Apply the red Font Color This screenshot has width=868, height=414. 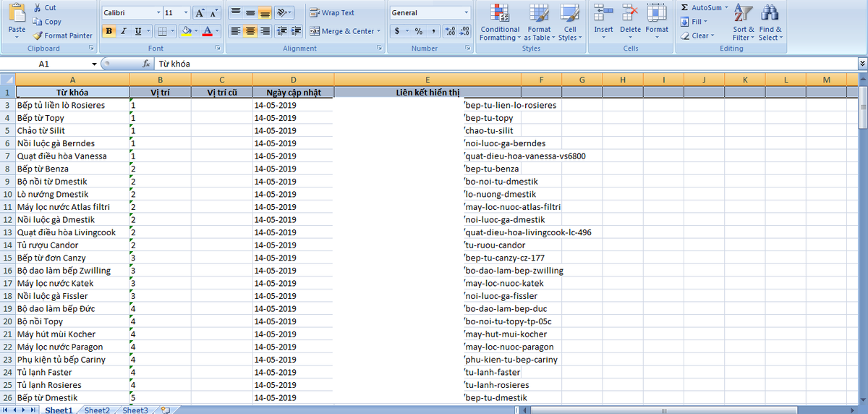coord(208,31)
